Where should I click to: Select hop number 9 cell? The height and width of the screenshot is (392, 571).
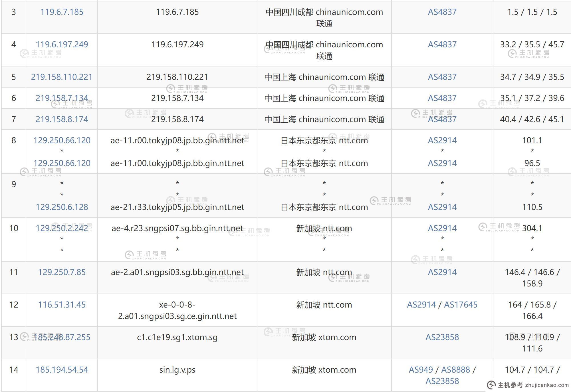tap(14, 195)
